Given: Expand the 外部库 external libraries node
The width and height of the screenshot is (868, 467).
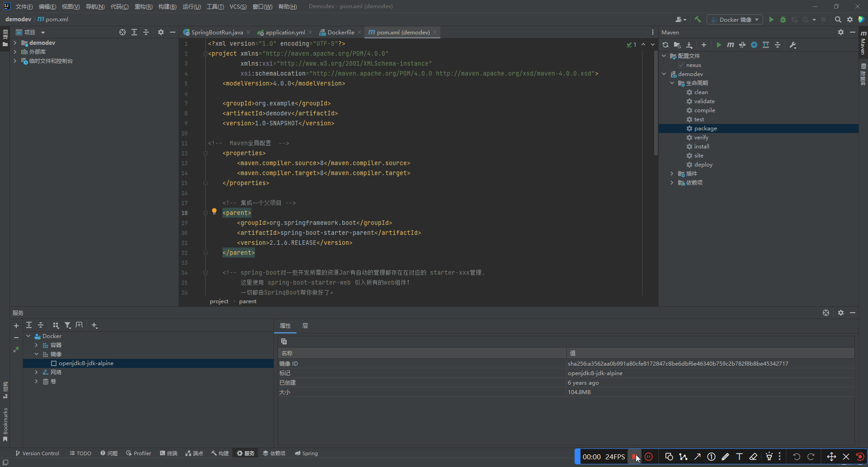Looking at the screenshot, I should tap(15, 52).
